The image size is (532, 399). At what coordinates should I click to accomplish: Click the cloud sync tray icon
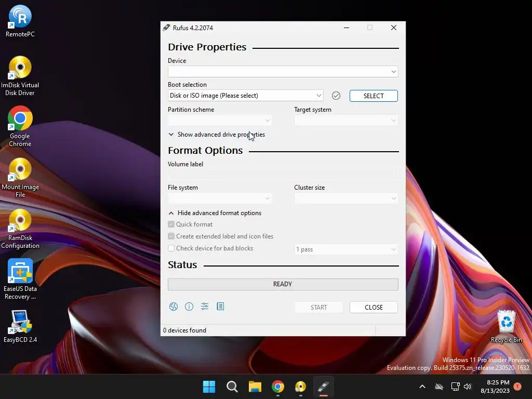[439, 387]
